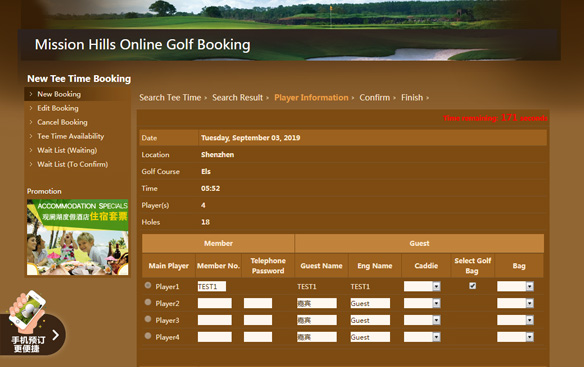Uncheck Select Golf Bag for Player1
Image resolution: width=584 pixels, height=367 pixels.
point(473,286)
